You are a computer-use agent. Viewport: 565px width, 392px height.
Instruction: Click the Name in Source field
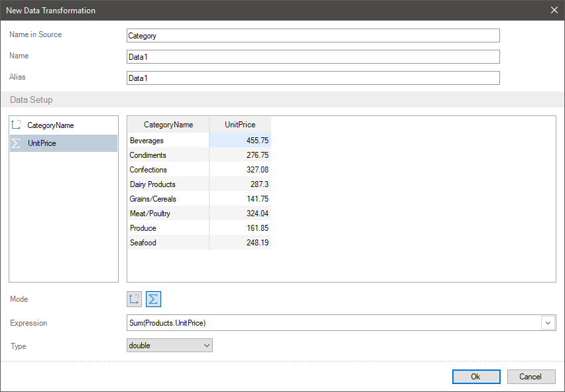click(x=313, y=36)
